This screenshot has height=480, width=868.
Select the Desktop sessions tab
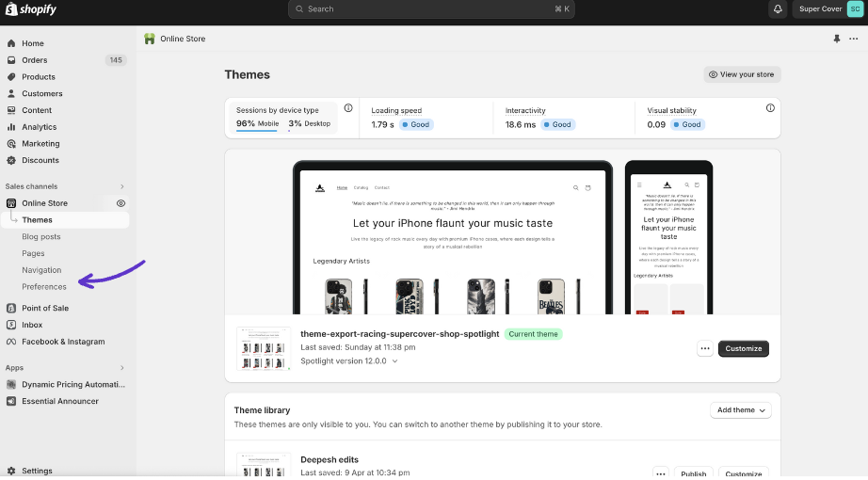pos(310,124)
